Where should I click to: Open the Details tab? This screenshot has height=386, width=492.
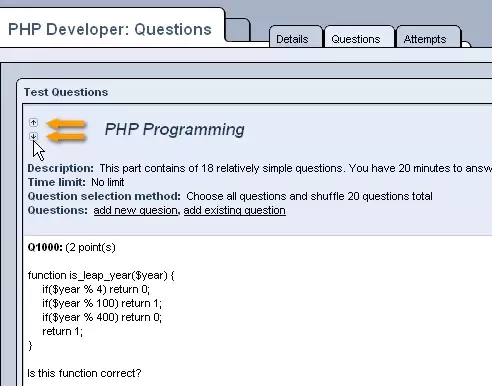pos(292,39)
